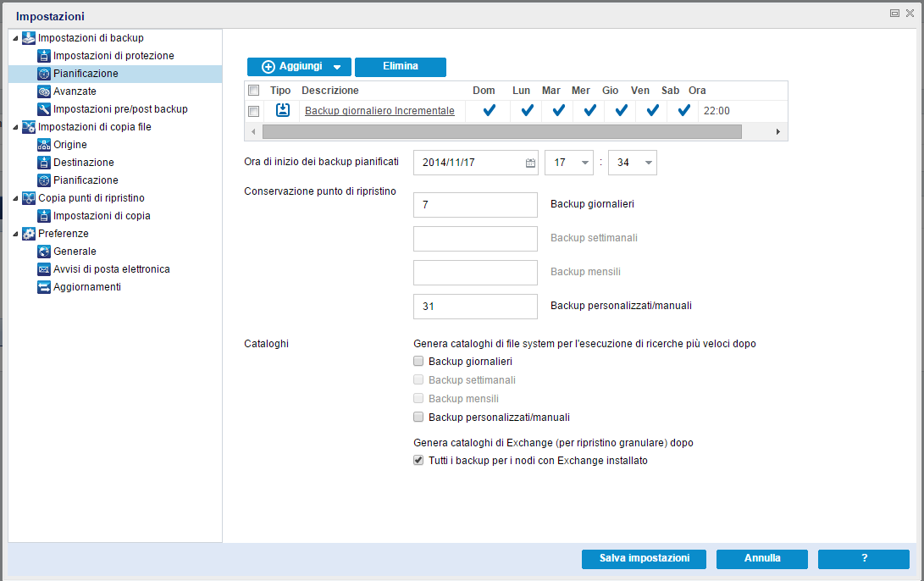Toggle catalog generation for Backup giornalieri
The width and height of the screenshot is (924, 581).
pos(418,361)
